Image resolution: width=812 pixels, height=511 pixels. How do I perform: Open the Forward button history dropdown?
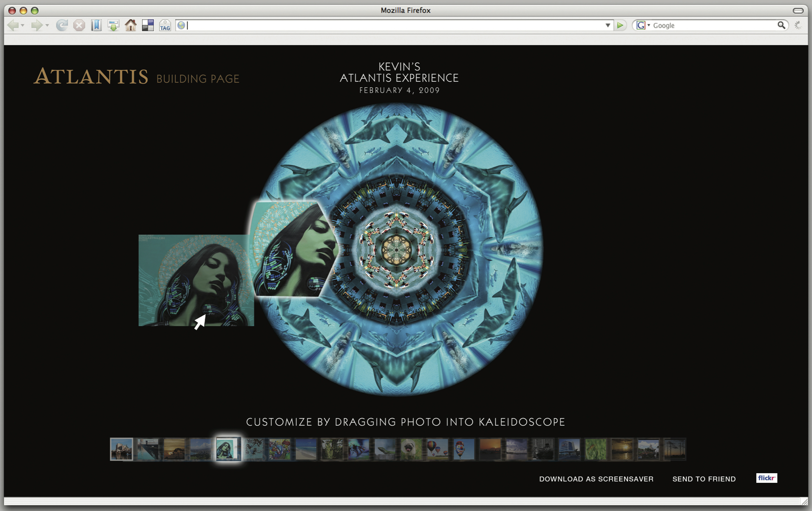pyautogui.click(x=47, y=26)
